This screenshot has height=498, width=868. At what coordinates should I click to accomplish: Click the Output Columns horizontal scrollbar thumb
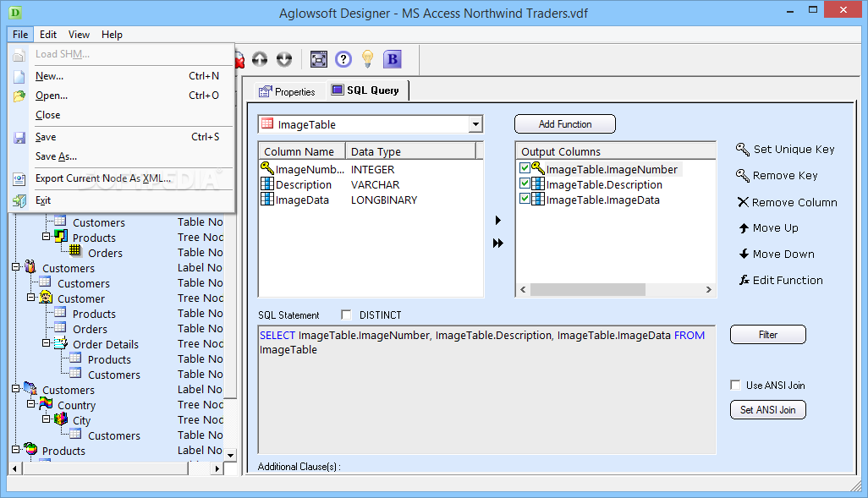tap(587, 289)
